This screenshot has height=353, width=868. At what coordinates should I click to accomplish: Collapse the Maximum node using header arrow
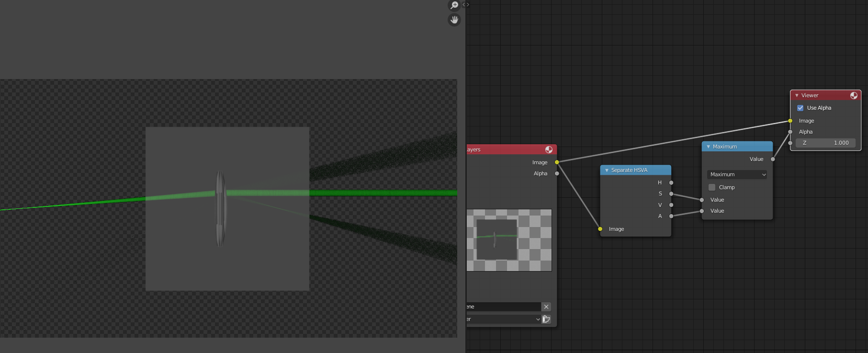708,147
